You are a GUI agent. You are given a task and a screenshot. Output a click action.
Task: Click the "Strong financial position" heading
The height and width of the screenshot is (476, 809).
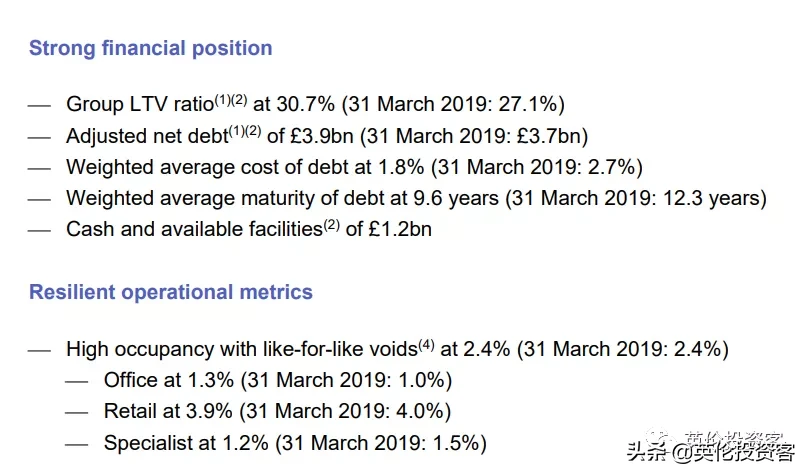[150, 48]
